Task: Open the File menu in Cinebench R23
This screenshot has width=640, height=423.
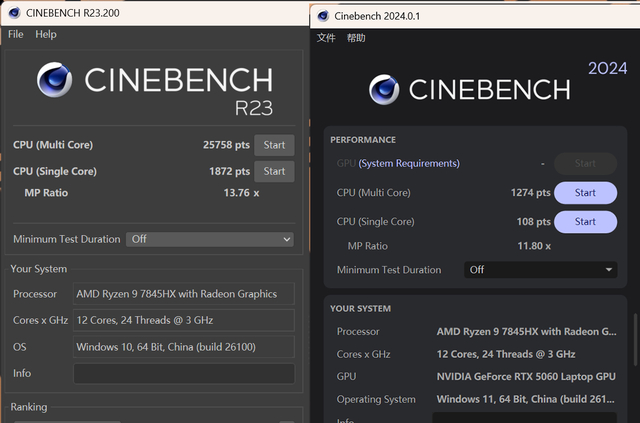Action: click(x=15, y=34)
